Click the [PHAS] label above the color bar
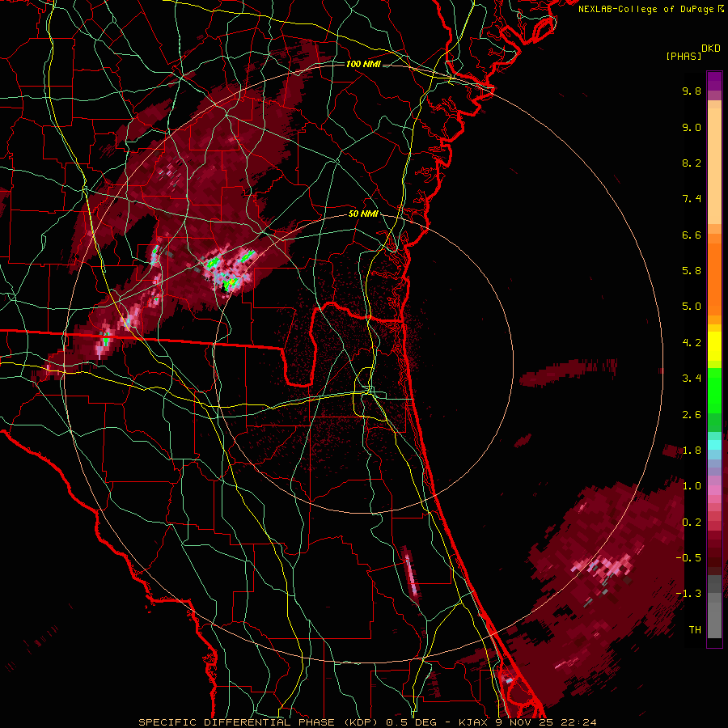The image size is (728, 728). 684,56
